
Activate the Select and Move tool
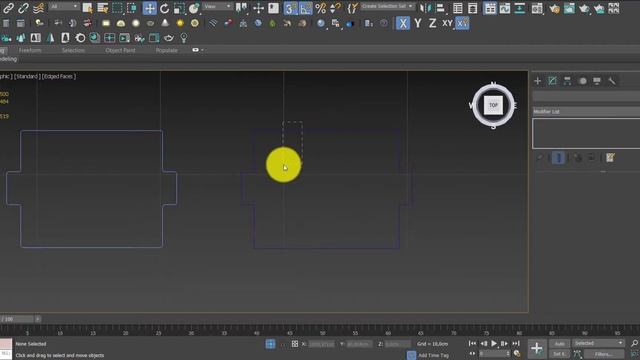click(x=149, y=8)
